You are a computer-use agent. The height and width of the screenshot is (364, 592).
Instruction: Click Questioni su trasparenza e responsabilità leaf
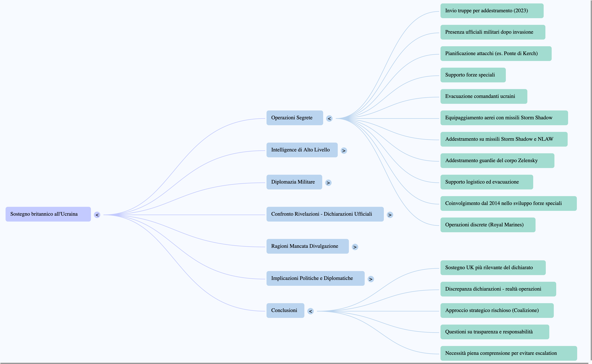click(495, 332)
